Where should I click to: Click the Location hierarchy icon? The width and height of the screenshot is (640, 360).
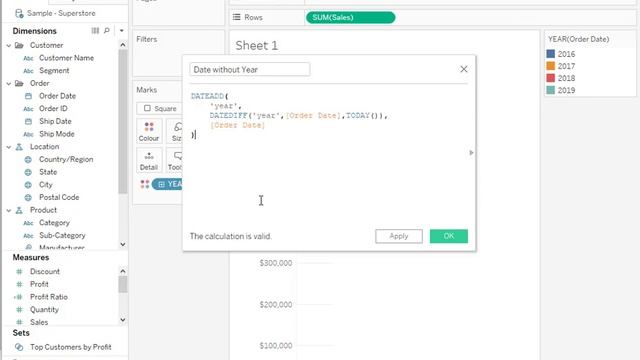[19, 147]
